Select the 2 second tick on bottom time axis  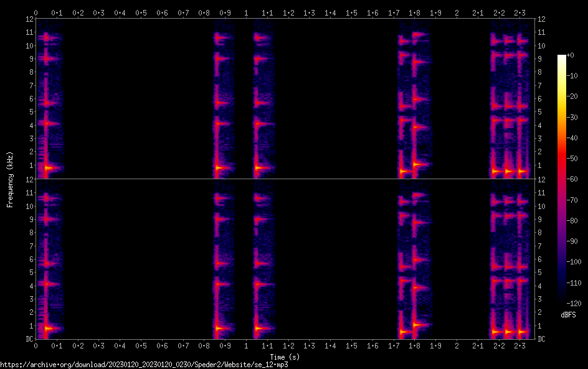coord(457,346)
